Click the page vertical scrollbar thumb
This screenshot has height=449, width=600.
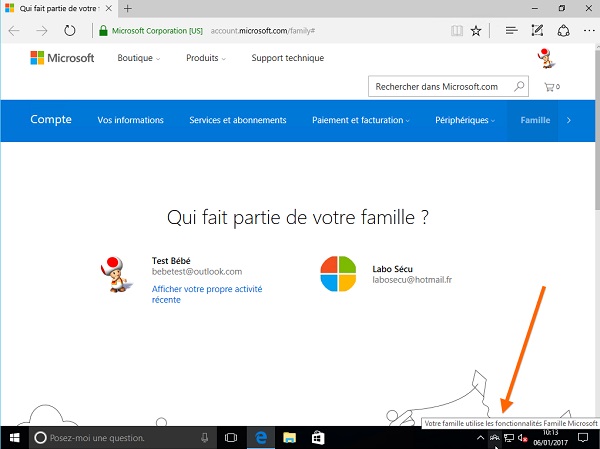tap(597, 128)
